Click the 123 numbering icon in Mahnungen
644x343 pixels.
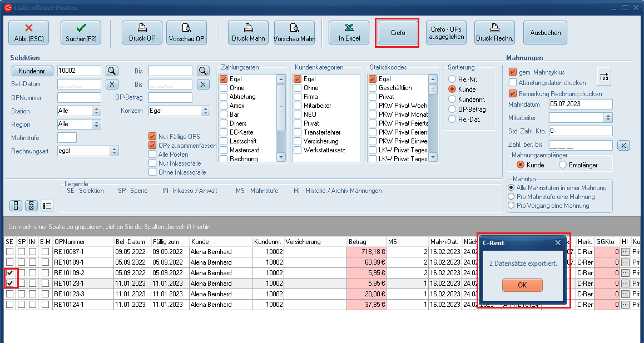pyautogui.click(x=603, y=76)
